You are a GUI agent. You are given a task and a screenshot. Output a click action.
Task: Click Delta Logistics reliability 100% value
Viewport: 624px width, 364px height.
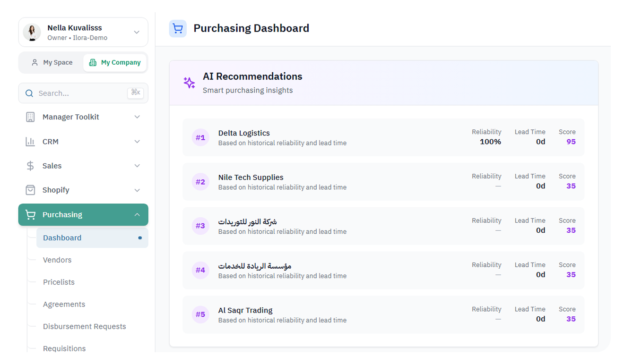coord(490,142)
